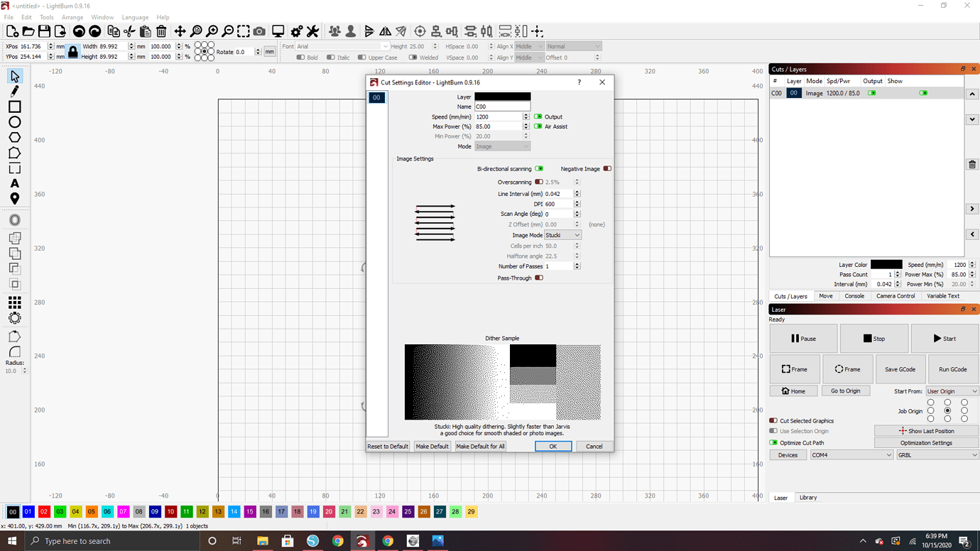
Task: Click the Redo arrow icon
Action: tap(94, 31)
